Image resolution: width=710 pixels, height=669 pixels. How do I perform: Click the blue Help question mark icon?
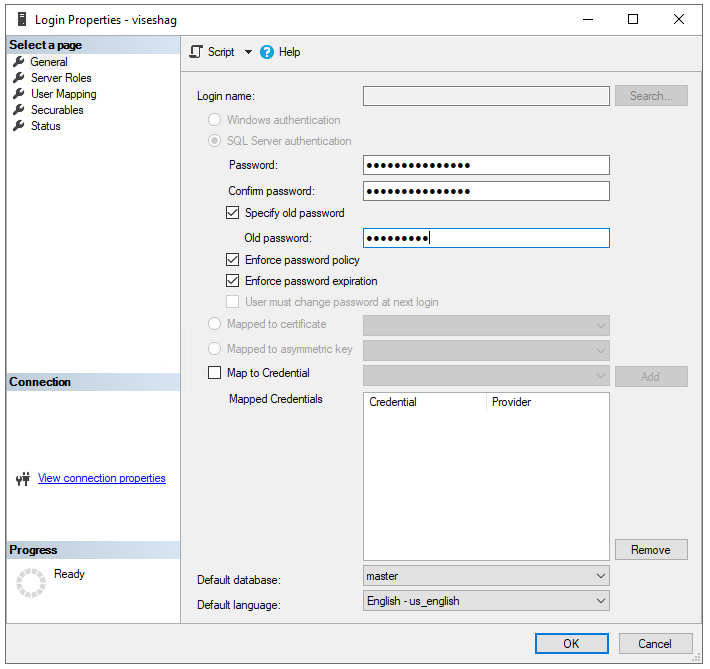tap(267, 52)
